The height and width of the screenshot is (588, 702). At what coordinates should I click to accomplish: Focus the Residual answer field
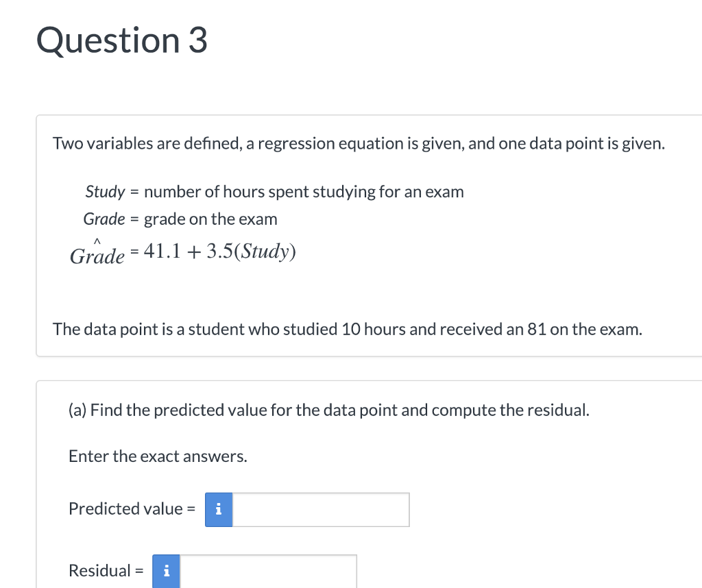pyautogui.click(x=268, y=571)
